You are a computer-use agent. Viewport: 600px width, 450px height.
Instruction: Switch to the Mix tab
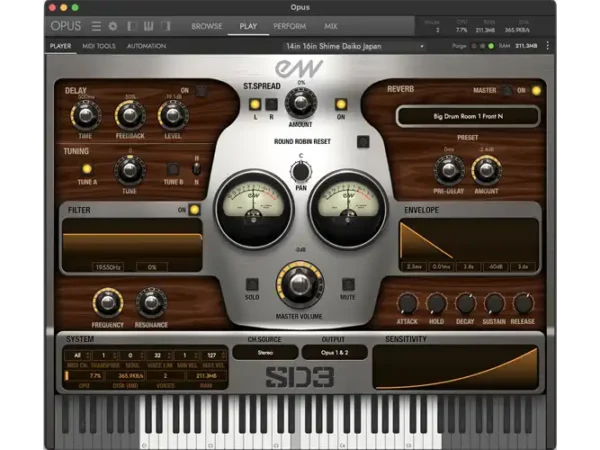point(331,26)
